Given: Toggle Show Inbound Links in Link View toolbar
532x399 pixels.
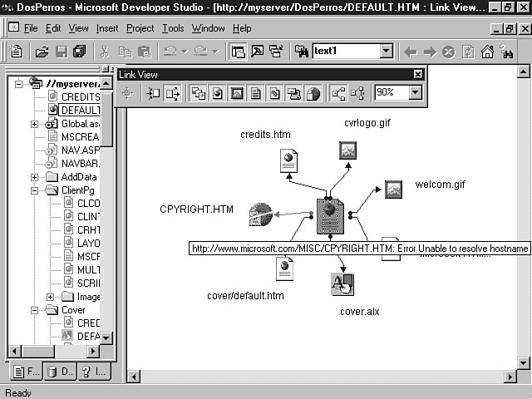Looking at the screenshot, I should coord(153,93).
